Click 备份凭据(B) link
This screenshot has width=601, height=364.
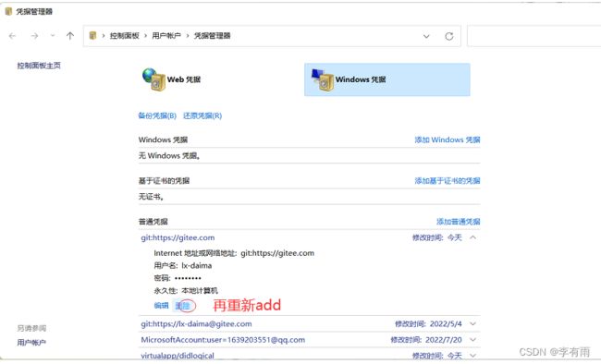tap(157, 115)
